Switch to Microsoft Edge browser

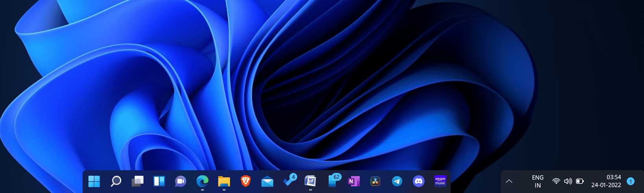pos(202,181)
